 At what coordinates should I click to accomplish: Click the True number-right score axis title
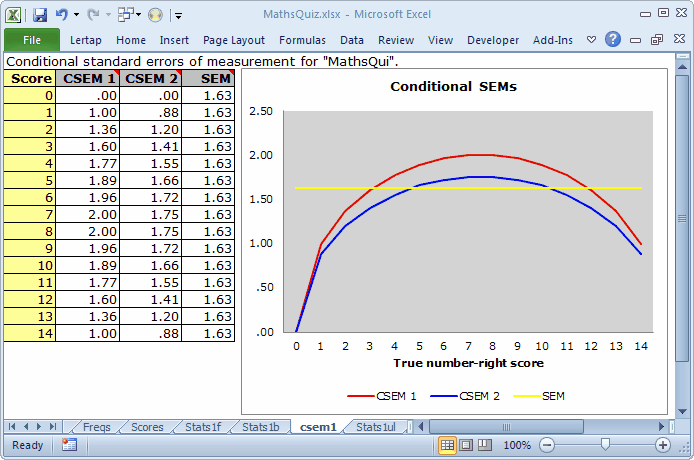coord(468,363)
